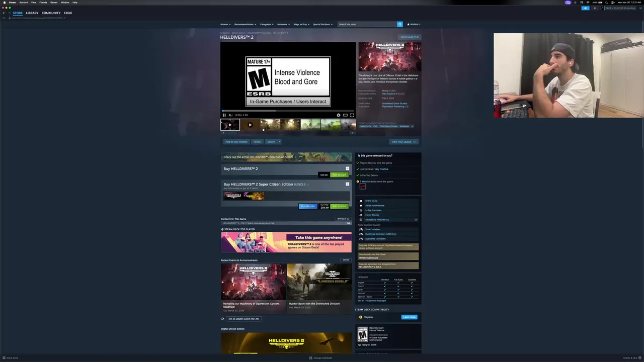Switch the video to theater mode
This screenshot has width=644, height=362.
(x=345, y=115)
